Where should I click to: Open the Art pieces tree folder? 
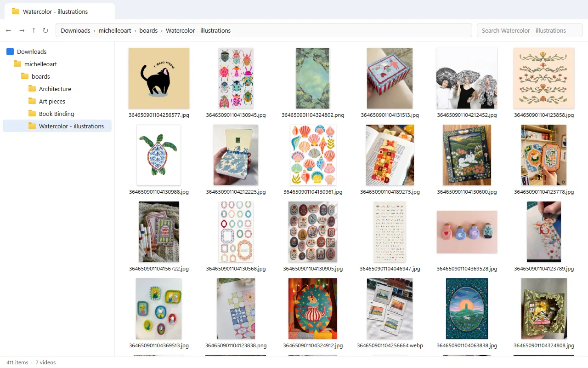(x=57, y=101)
